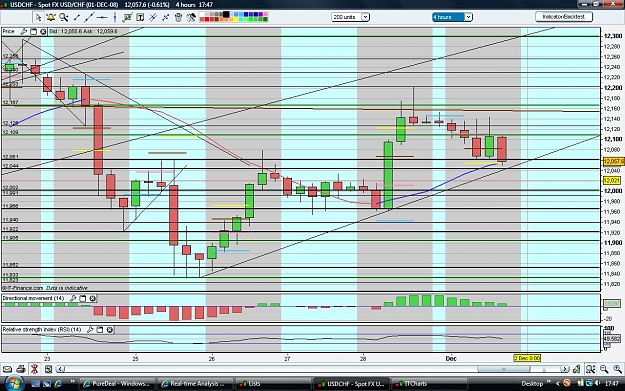The width and height of the screenshot is (625, 391).
Task: Click Directional movement panel window icon
Action: coord(83,298)
